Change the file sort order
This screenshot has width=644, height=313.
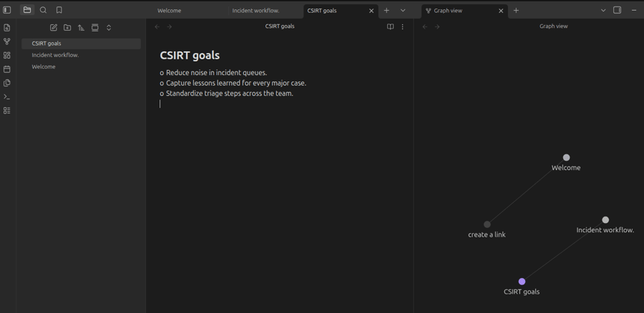[x=81, y=27]
